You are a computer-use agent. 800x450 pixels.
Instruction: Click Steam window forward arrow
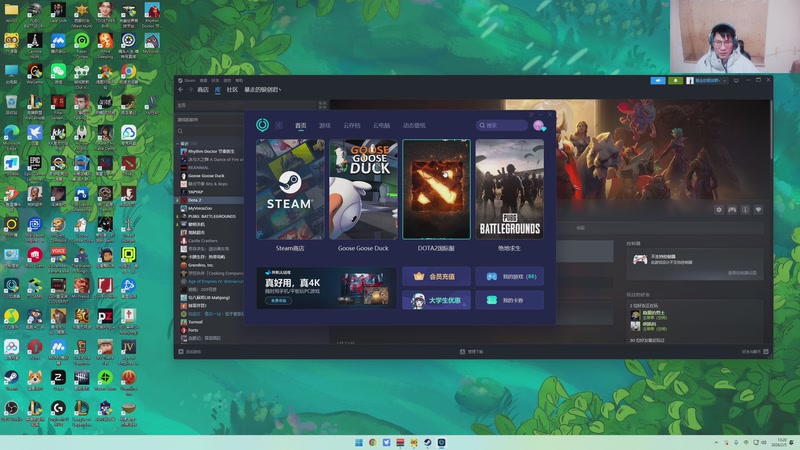click(x=190, y=89)
